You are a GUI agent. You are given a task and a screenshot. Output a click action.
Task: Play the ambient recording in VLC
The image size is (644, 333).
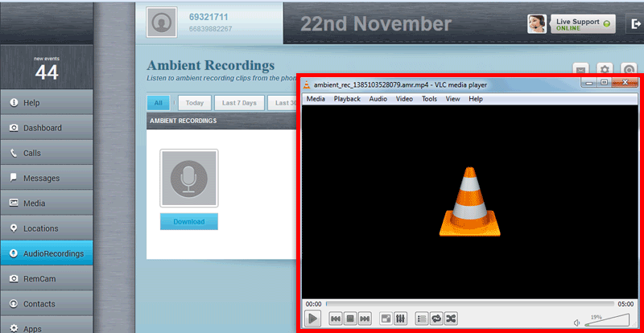(x=312, y=319)
